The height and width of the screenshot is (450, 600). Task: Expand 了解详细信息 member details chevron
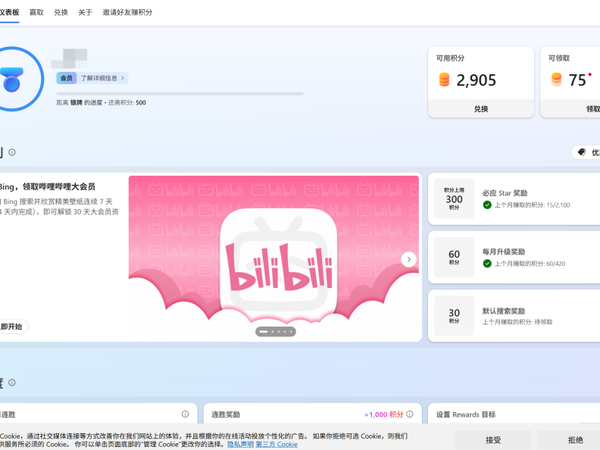123,78
